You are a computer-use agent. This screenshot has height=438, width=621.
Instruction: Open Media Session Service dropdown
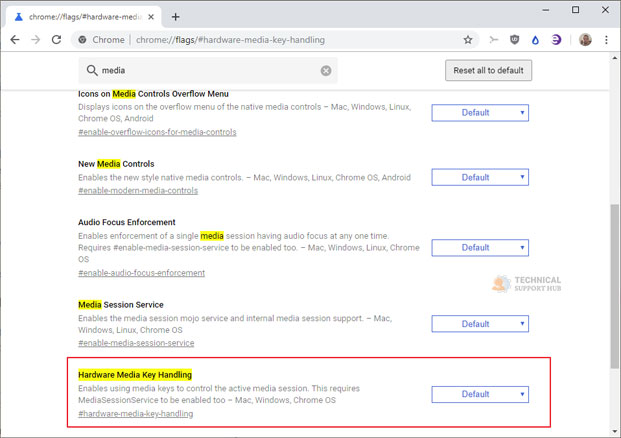click(480, 324)
